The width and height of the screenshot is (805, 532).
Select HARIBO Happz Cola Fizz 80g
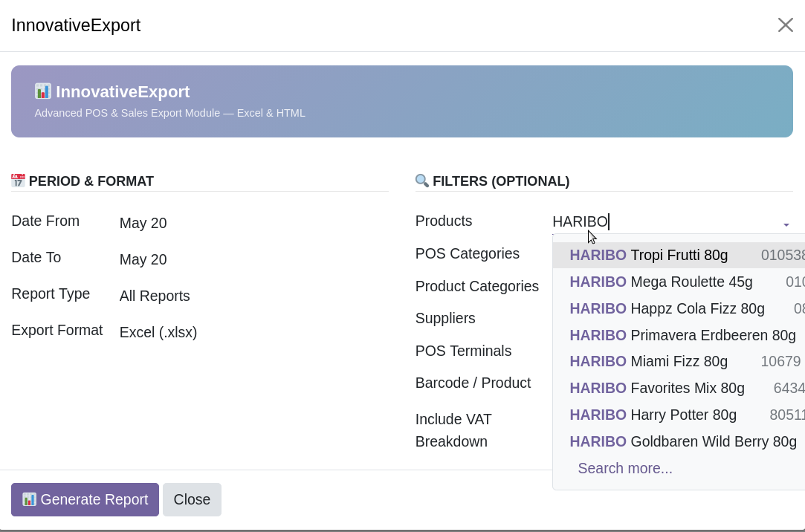pos(679,308)
